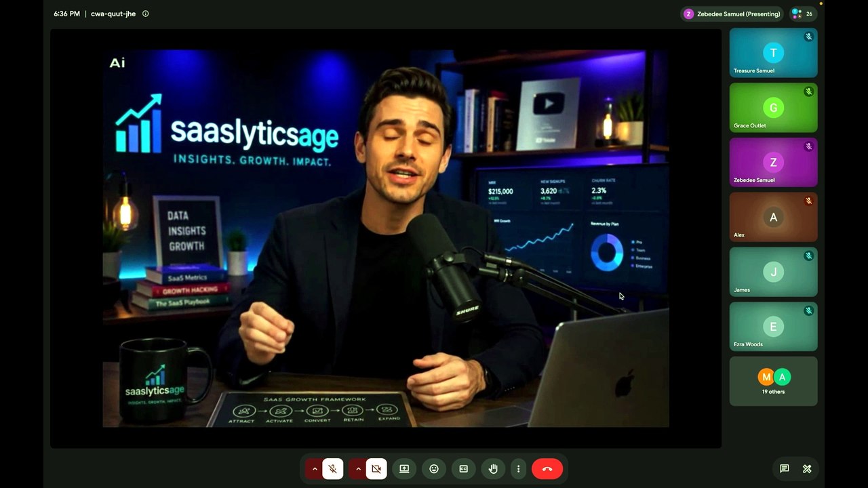The height and width of the screenshot is (488, 868).
Task: Open more options menu
Action: click(519, 468)
